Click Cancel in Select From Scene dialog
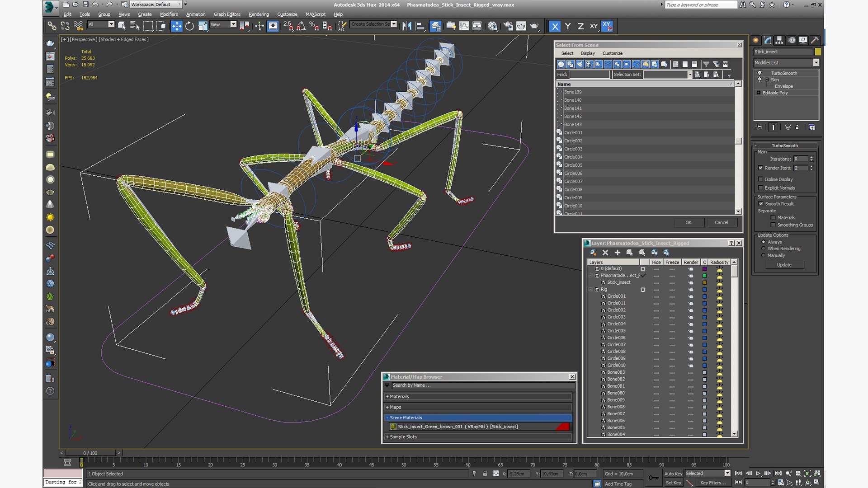The image size is (868, 488). pyautogui.click(x=721, y=222)
